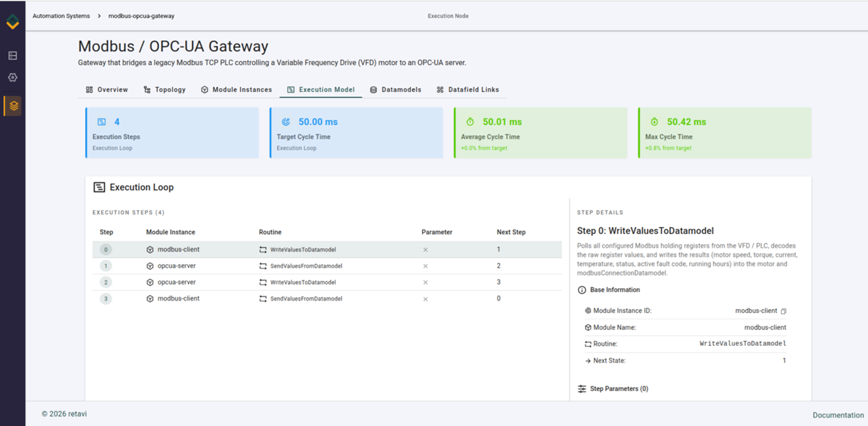Open the server list icon in the sidebar
This screenshot has height=426, width=868.
tap(12, 56)
